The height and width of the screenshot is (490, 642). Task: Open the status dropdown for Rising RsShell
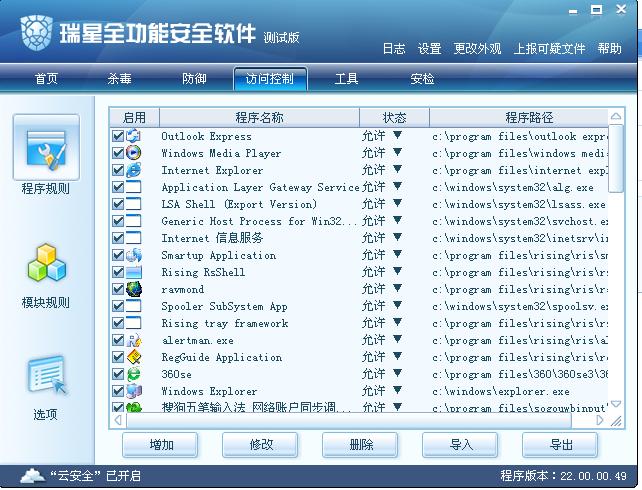tap(397, 271)
